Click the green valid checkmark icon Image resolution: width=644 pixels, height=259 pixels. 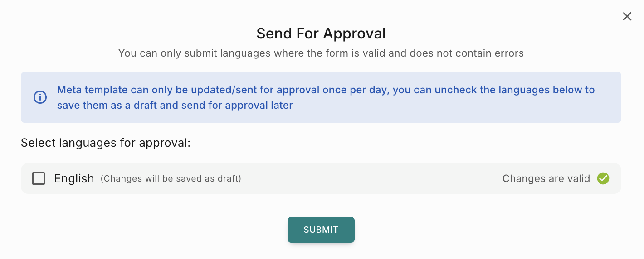point(603,178)
